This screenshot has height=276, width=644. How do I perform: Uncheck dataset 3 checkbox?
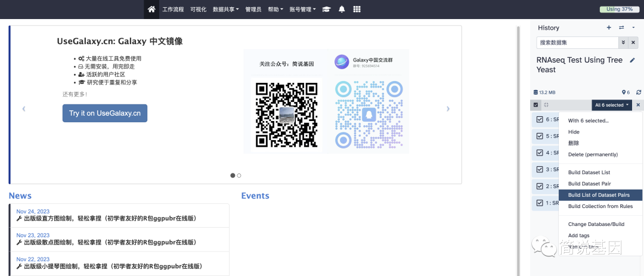click(540, 169)
